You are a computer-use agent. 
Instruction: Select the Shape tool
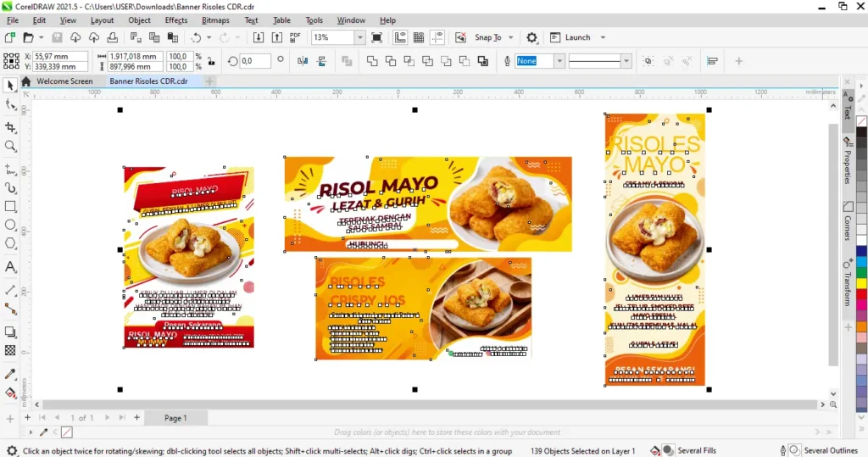(10, 104)
